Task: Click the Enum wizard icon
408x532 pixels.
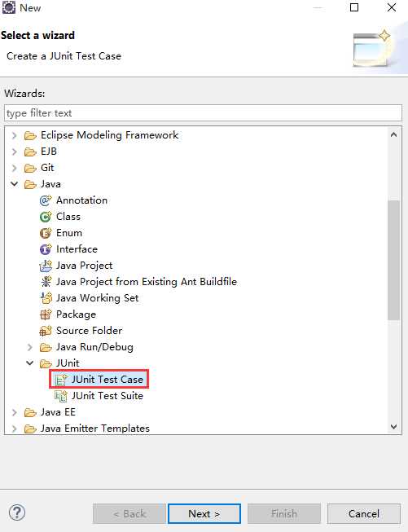Action: click(46, 233)
